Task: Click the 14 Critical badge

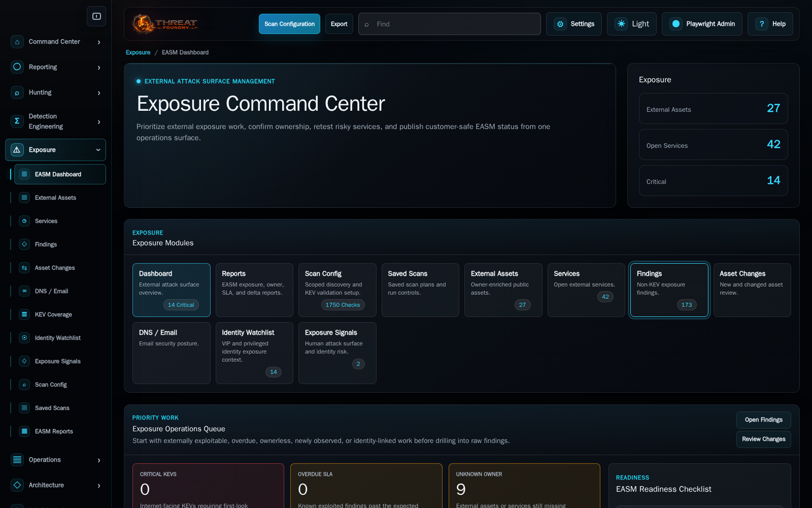Action: pos(181,305)
